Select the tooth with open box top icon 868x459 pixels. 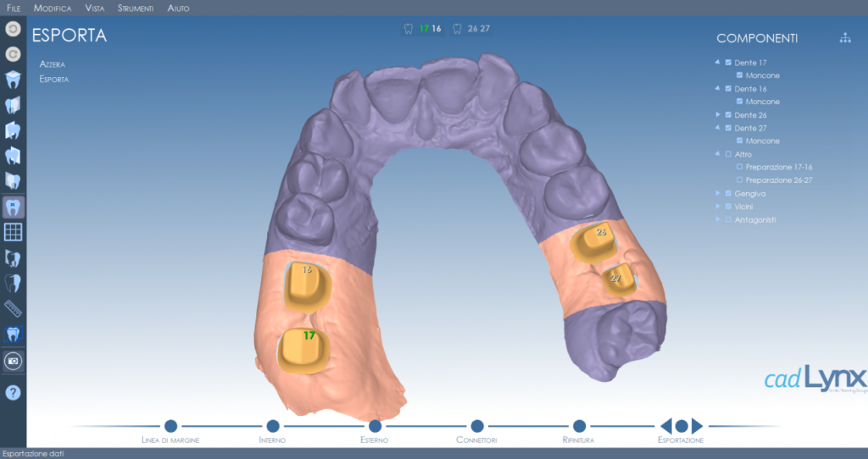tap(13, 80)
